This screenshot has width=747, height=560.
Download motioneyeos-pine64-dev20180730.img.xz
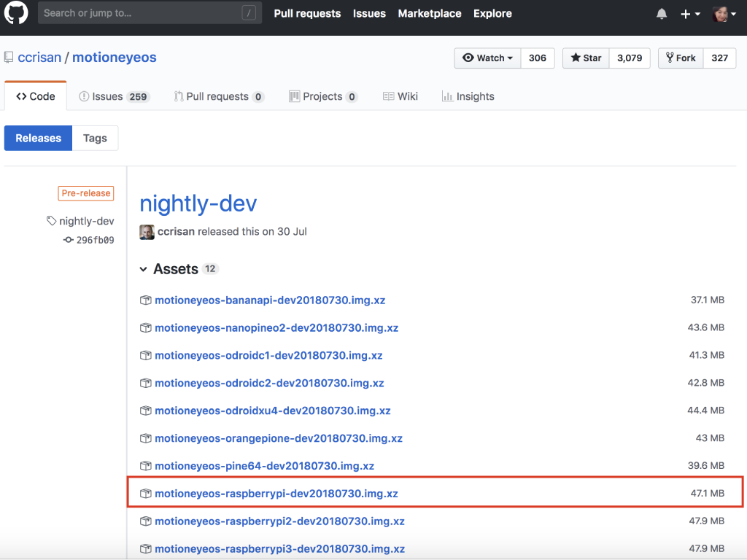264,466
